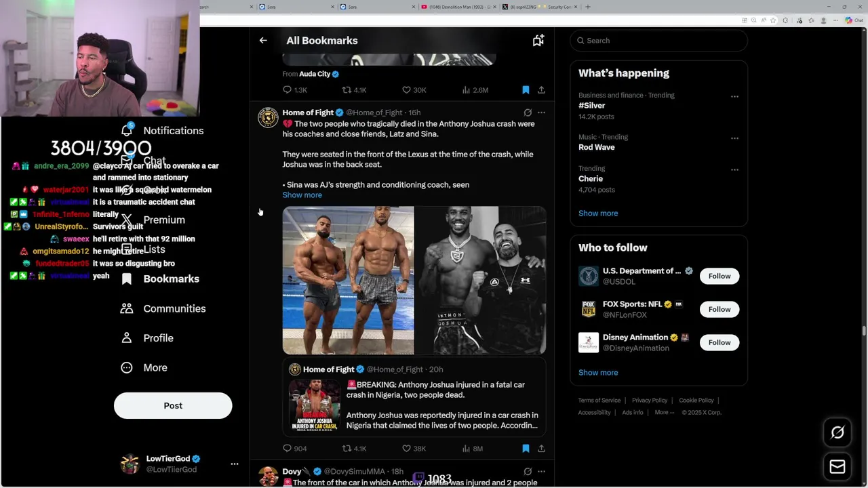Open FOX Sports: NFL profile avatar
Screen dimensions: 868x488
[589, 309]
